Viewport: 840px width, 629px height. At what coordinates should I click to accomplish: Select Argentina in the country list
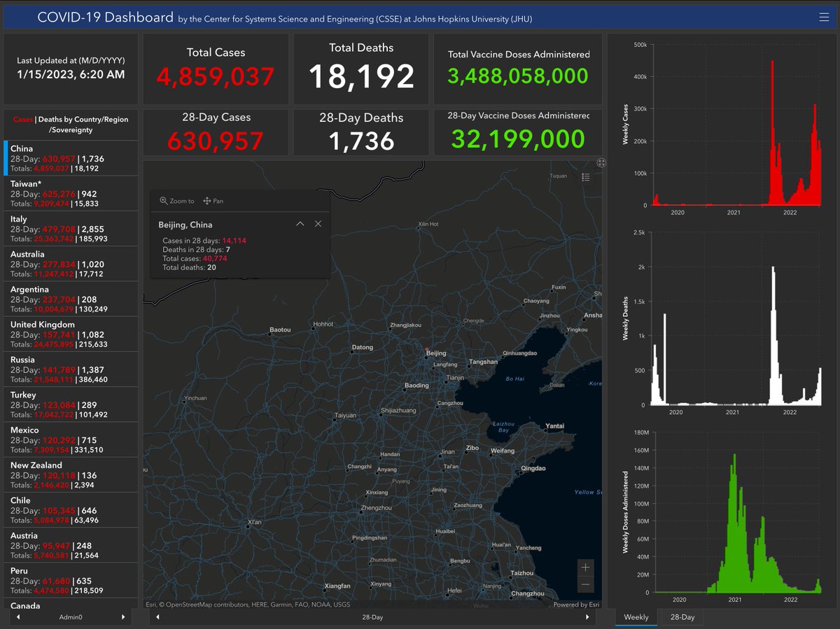pyautogui.click(x=71, y=299)
